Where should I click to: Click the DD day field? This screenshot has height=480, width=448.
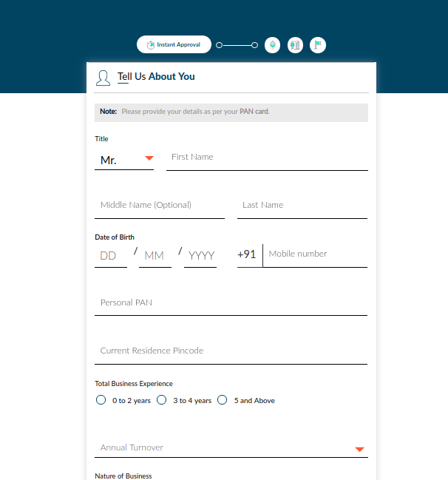110,255
